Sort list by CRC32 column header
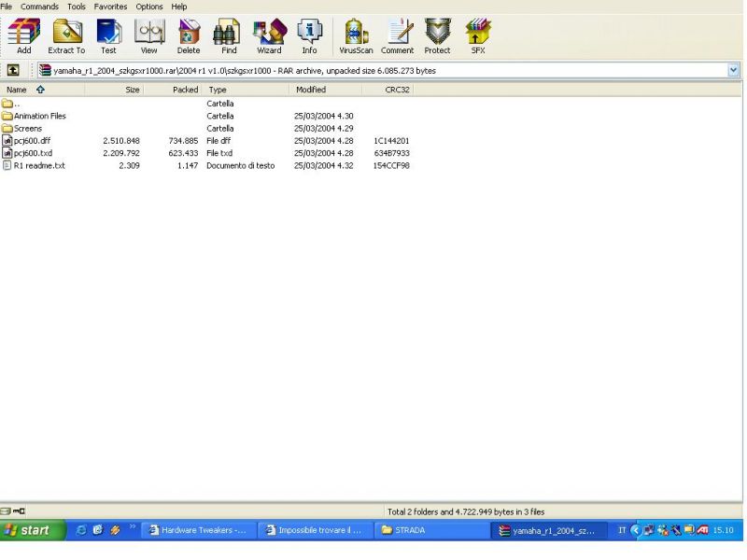 (x=388, y=90)
